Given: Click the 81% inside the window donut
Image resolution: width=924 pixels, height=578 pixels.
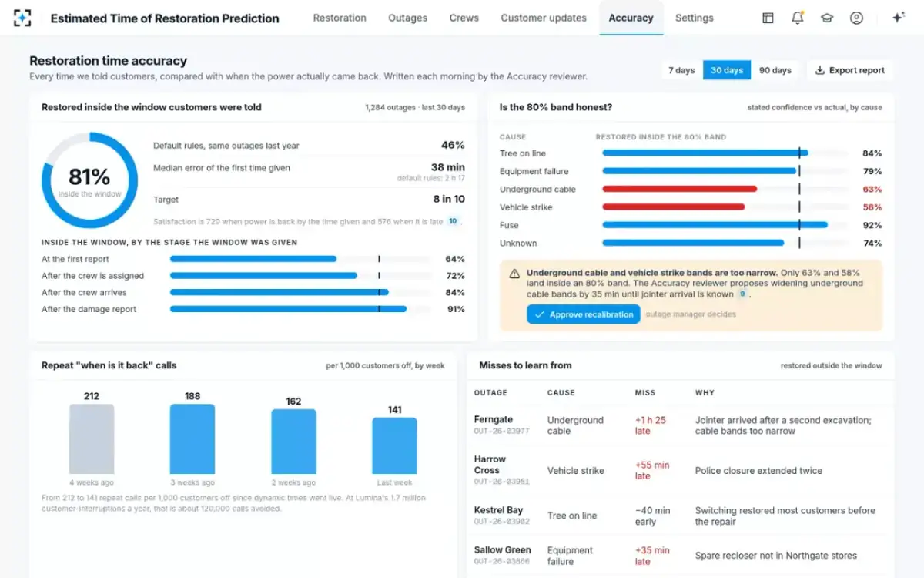Looking at the screenshot, I should coord(89,180).
